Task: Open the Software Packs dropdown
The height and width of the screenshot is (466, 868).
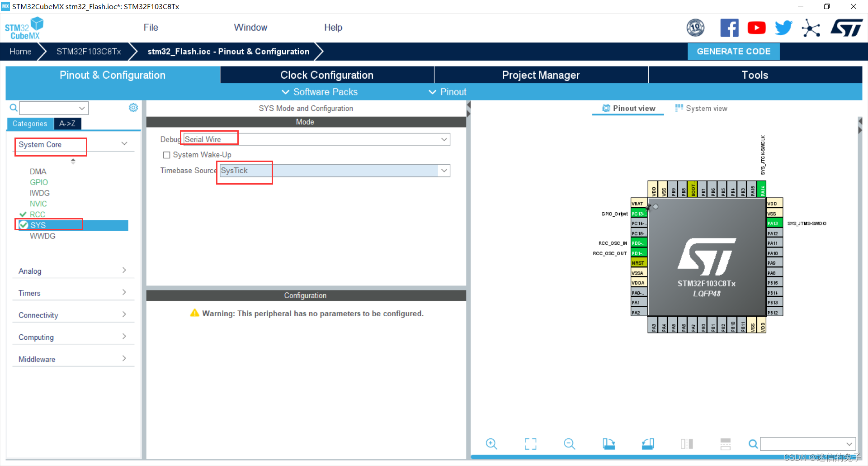Action: click(x=320, y=92)
